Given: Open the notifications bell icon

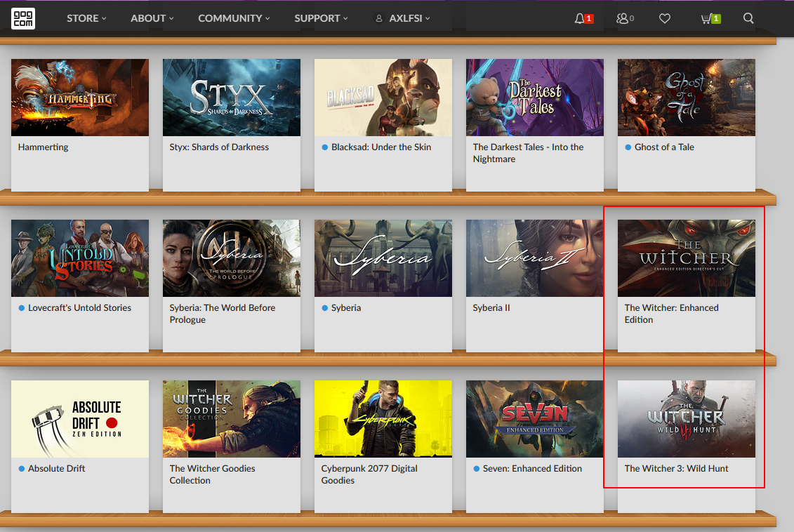Looking at the screenshot, I should pyautogui.click(x=579, y=19).
